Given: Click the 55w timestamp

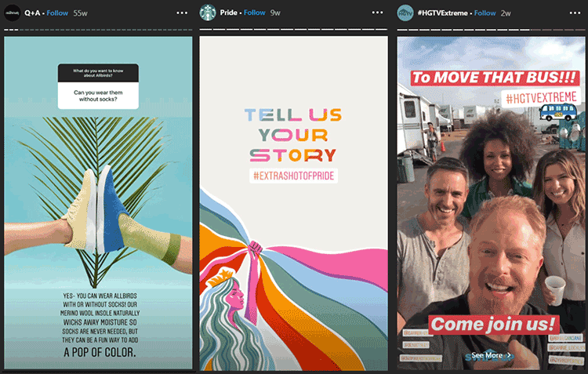Looking at the screenshot, I should pos(80,13).
